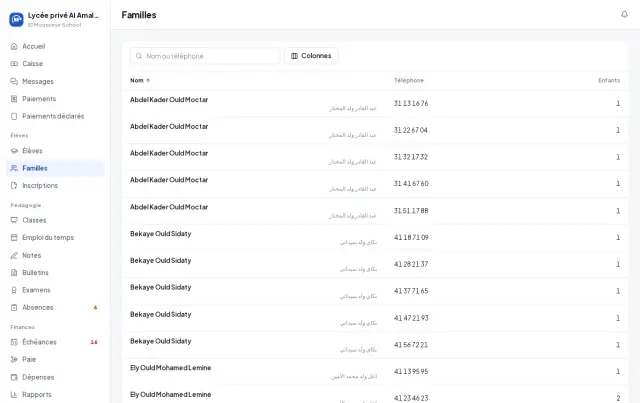Screen dimensions: 640x403
Task: Click the Paiements déclarés icon
Action: [x=14, y=116]
